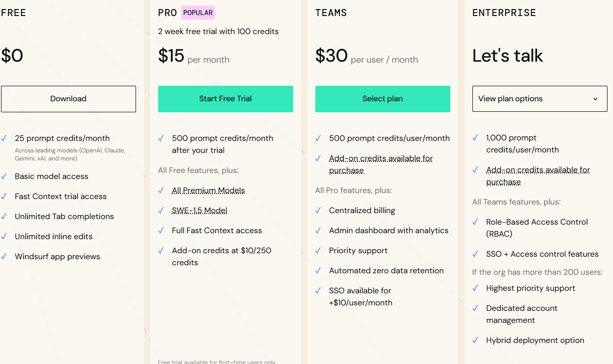Open the SWE-1.5 Model tooltip link

[x=199, y=211]
